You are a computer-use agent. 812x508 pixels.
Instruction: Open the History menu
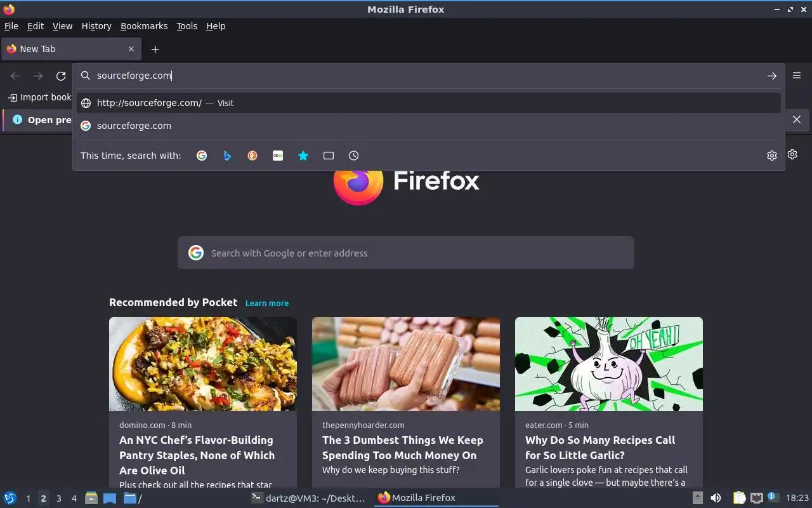(96, 26)
